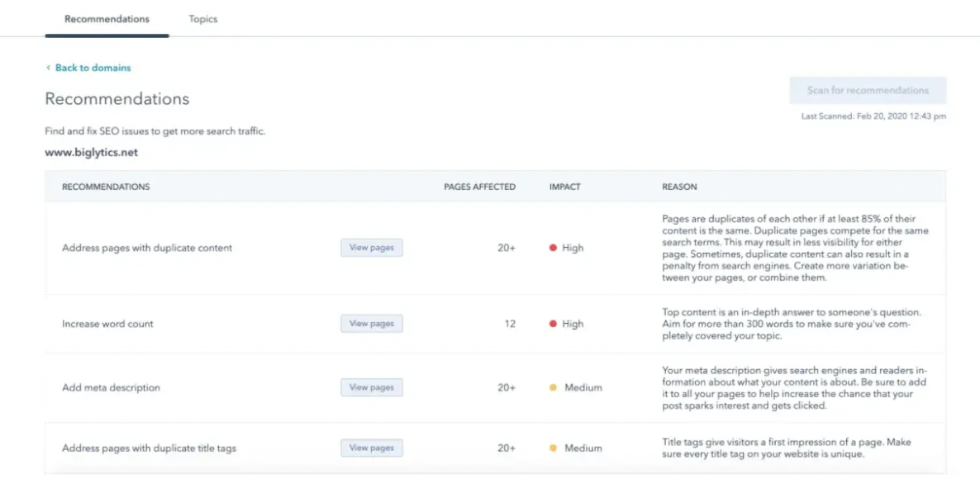Click View pages for Add meta description
The image size is (980, 479).
pyautogui.click(x=371, y=387)
